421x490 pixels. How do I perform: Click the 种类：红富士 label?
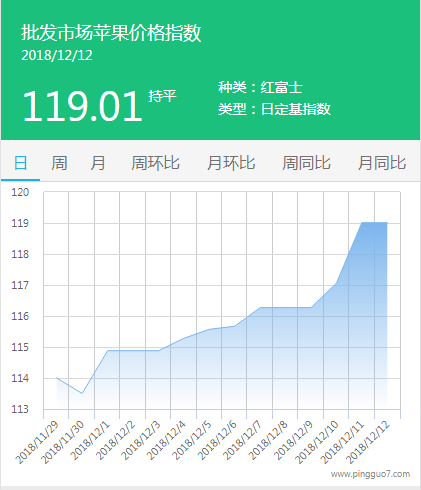coord(260,87)
